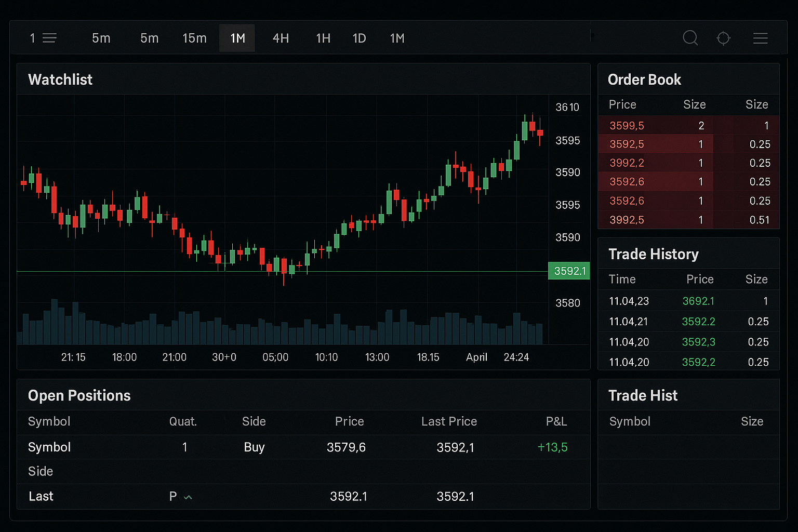Expand the green chevron beside P
This screenshot has height=532, width=798.
point(189,497)
